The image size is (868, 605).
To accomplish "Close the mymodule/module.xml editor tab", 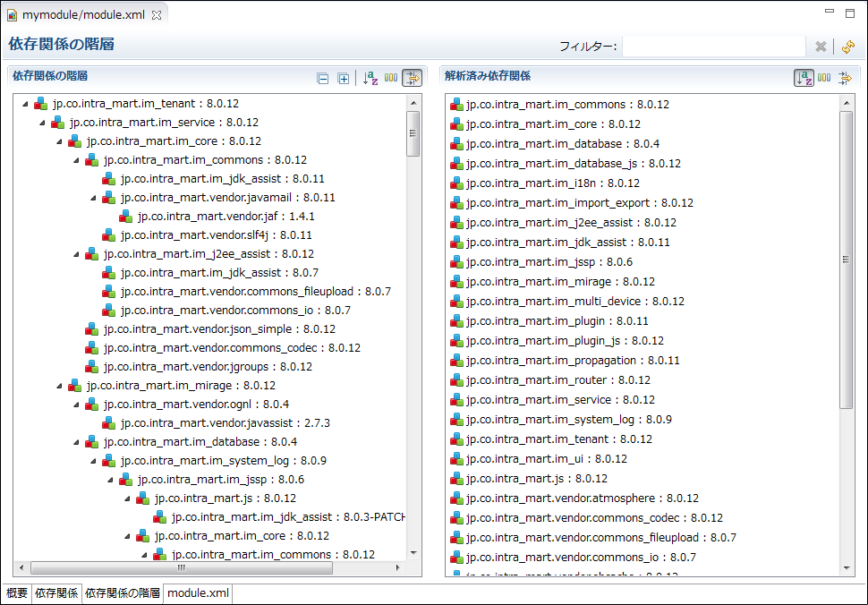I will click(x=157, y=15).
